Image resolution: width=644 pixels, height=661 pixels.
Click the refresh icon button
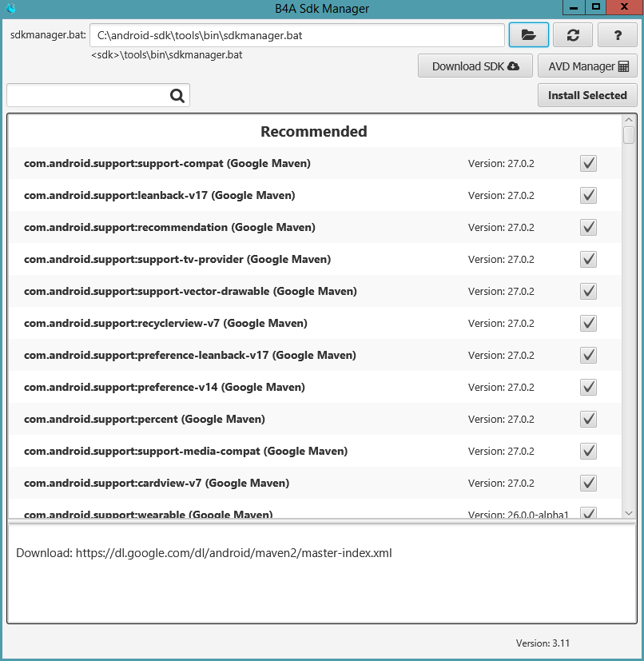[x=573, y=35]
